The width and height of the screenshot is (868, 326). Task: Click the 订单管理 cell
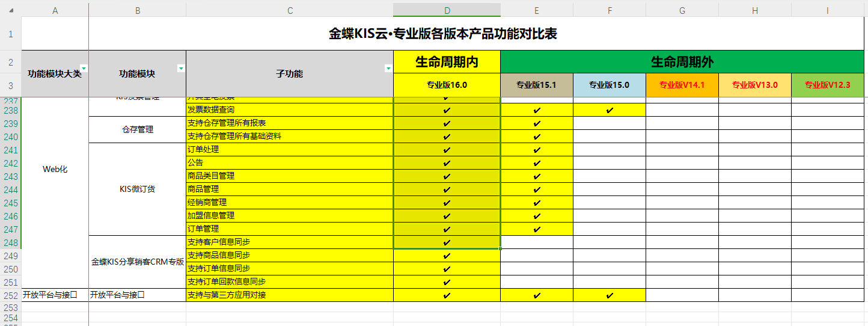point(290,229)
